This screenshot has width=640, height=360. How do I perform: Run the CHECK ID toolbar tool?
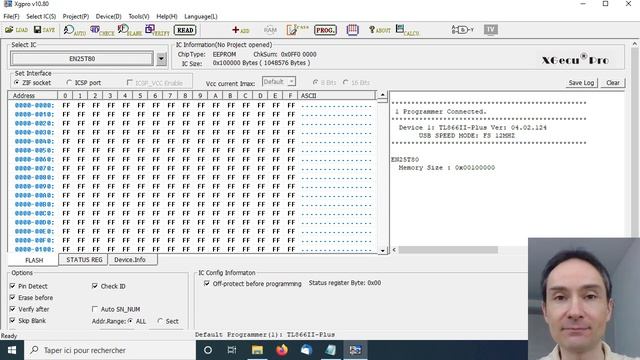102,30
